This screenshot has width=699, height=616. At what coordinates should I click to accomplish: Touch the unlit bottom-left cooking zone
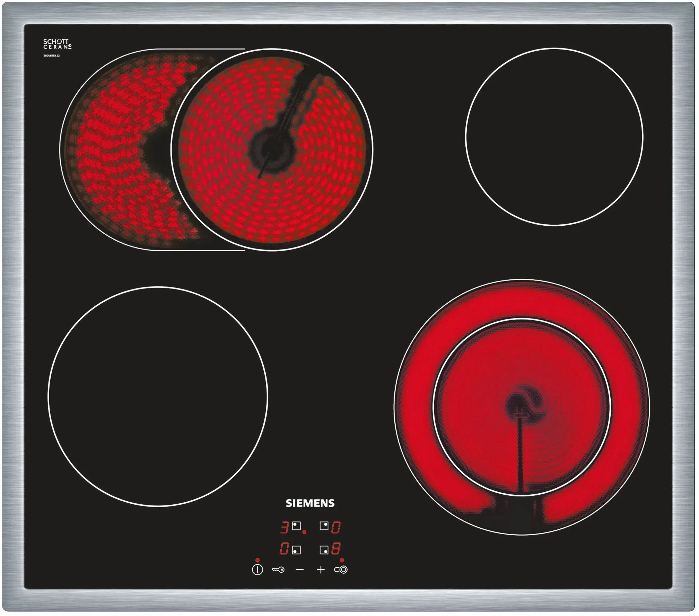(158, 396)
